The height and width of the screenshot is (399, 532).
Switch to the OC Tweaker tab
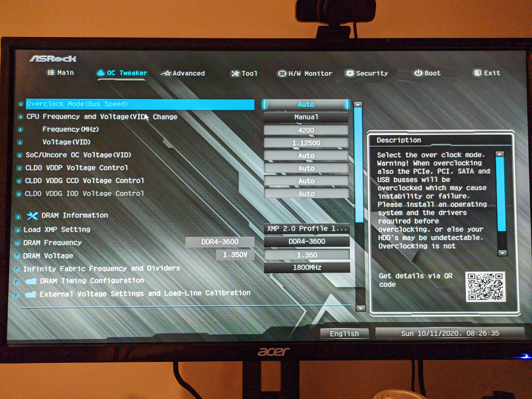122,73
